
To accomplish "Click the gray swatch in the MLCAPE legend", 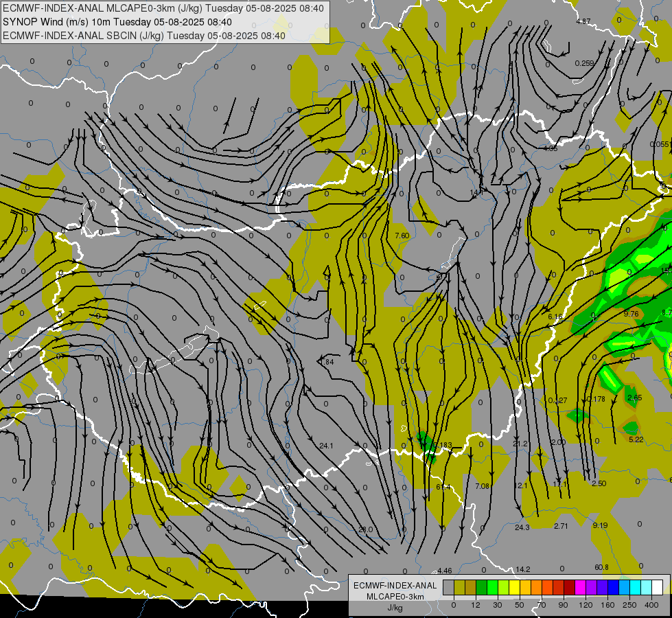I will pos(449,587).
